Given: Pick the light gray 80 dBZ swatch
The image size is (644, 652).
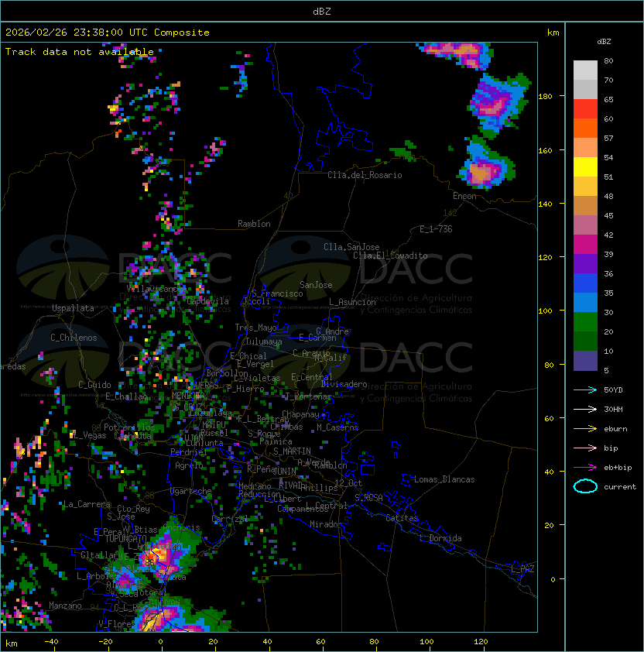Looking at the screenshot, I should tap(585, 70).
